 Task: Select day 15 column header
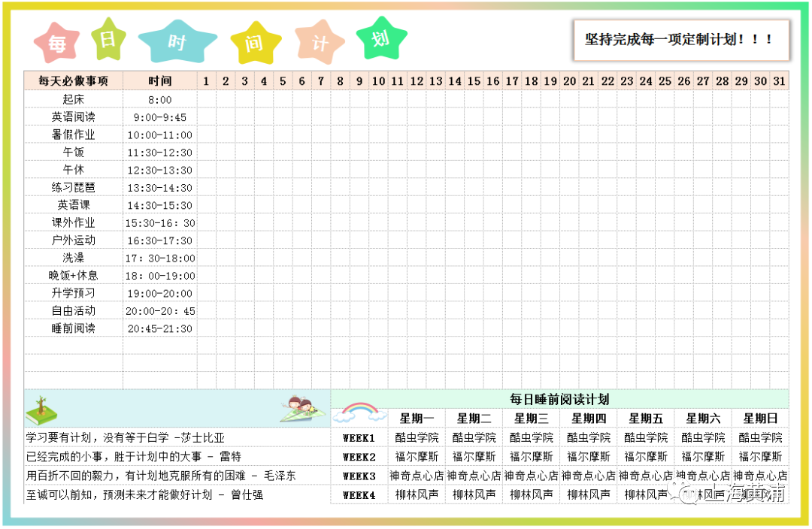(474, 80)
